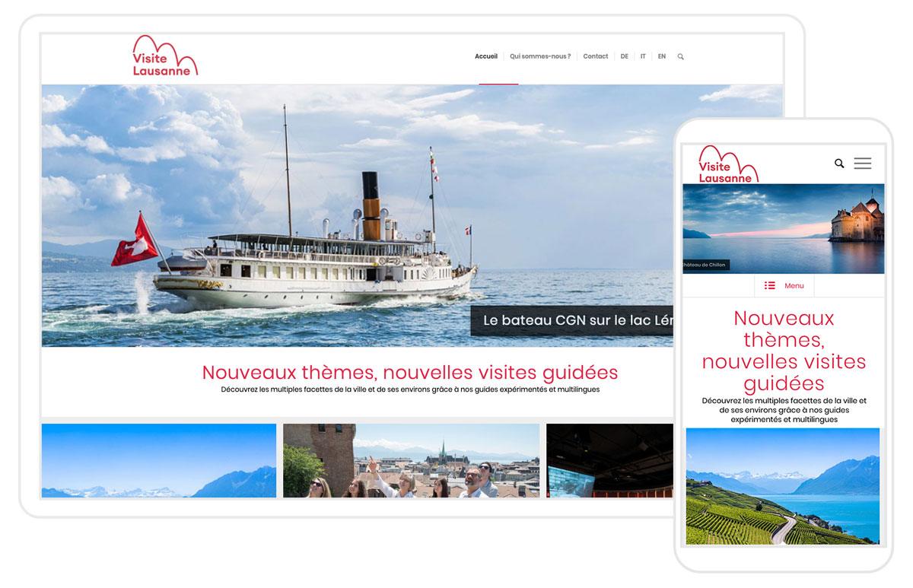913x588 pixels.
Task: Tap the mobile search magnifier icon
Action: [x=839, y=164]
